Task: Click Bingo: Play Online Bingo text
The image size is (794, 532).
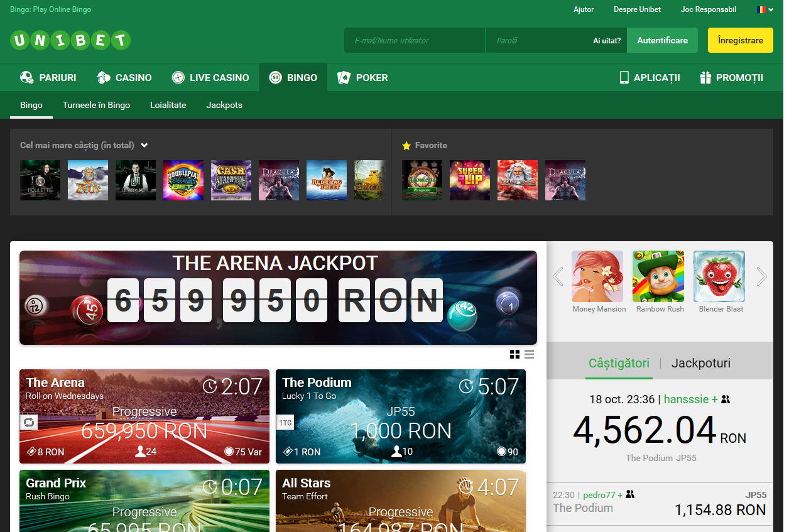Action: click(x=50, y=9)
